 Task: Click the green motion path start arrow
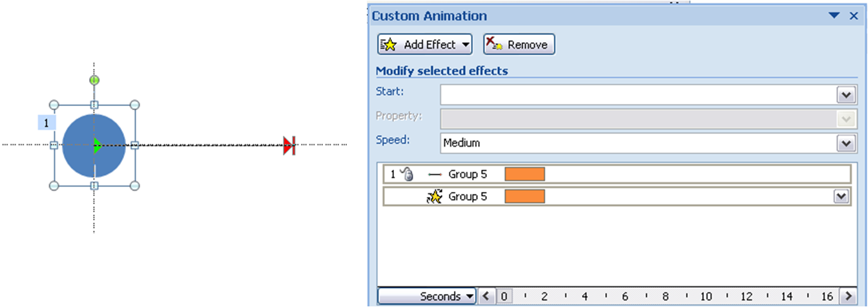pyautogui.click(x=97, y=145)
